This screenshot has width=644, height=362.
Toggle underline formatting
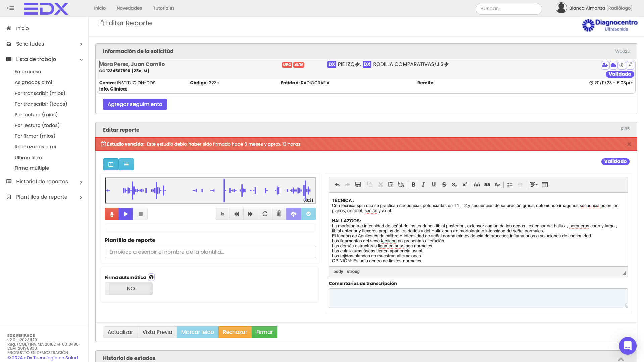coord(434,185)
